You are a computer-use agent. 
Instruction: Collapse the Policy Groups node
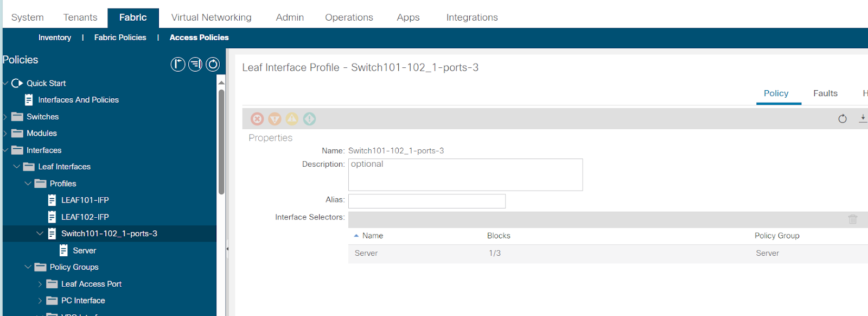(x=28, y=267)
